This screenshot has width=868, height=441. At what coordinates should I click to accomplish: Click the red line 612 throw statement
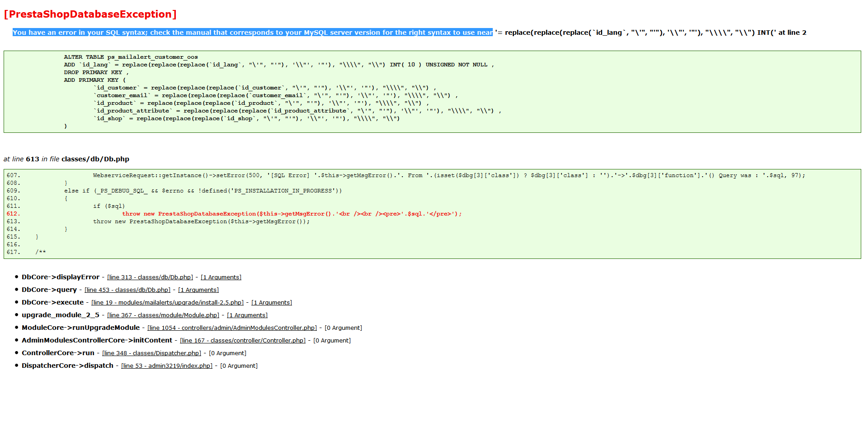[292, 214]
